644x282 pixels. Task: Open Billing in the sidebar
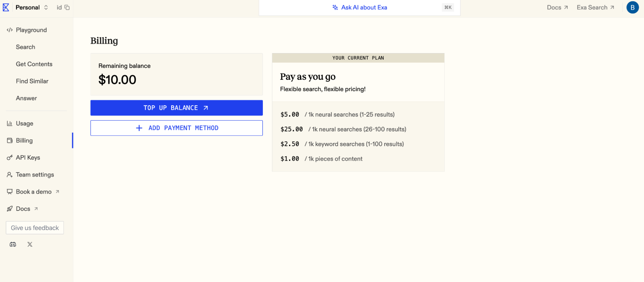(24, 140)
